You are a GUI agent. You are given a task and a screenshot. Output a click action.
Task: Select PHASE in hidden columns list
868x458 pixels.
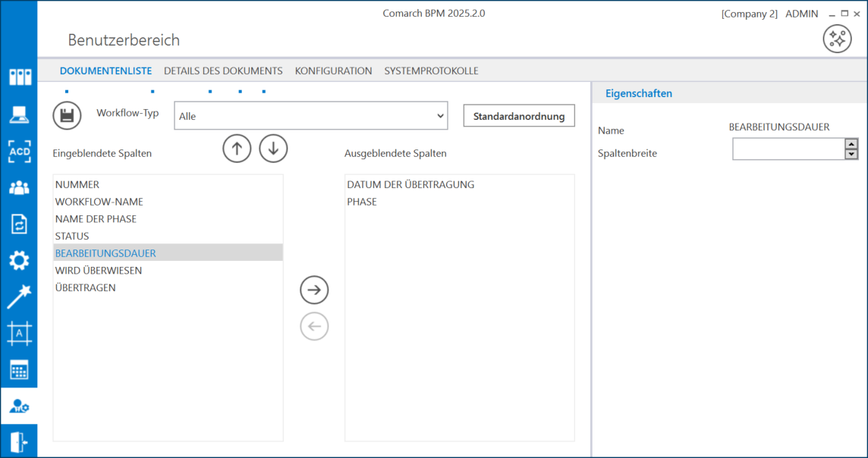(362, 202)
